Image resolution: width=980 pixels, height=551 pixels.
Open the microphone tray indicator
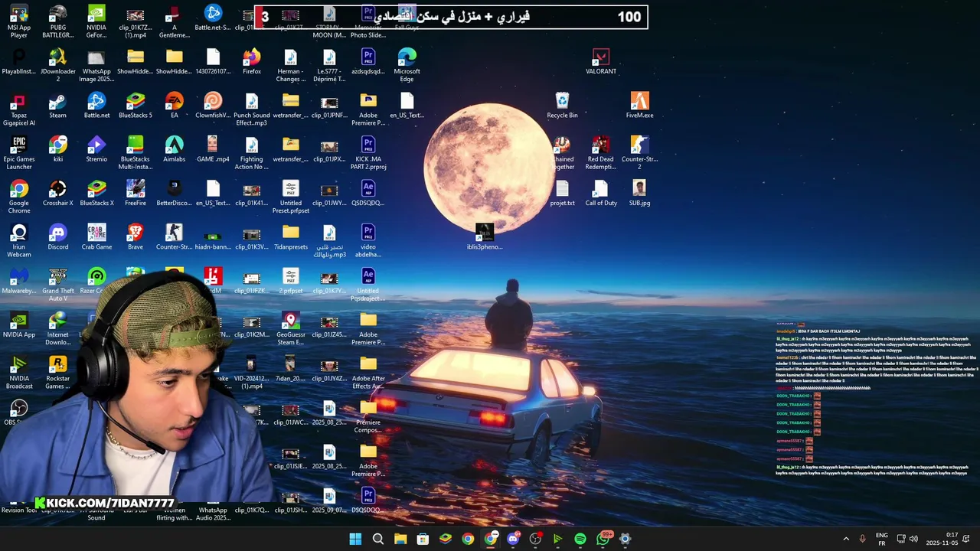tap(862, 539)
